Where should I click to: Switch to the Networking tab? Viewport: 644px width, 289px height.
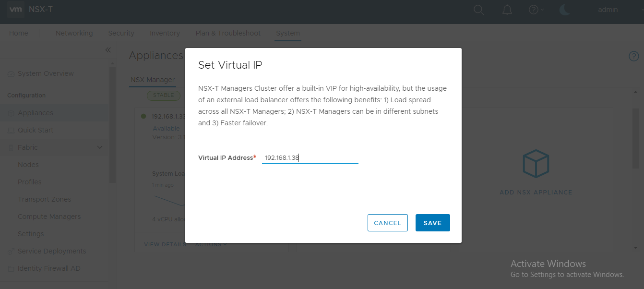(74, 33)
